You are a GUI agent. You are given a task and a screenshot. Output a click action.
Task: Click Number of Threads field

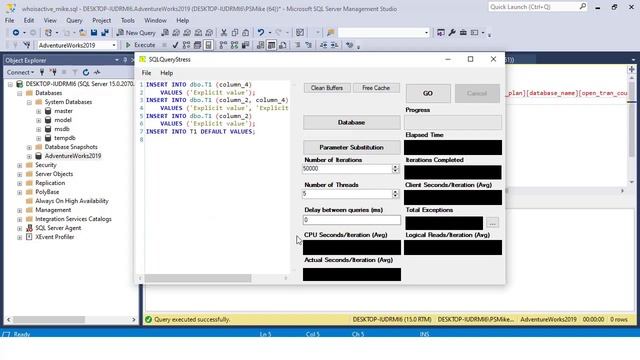pos(347,194)
